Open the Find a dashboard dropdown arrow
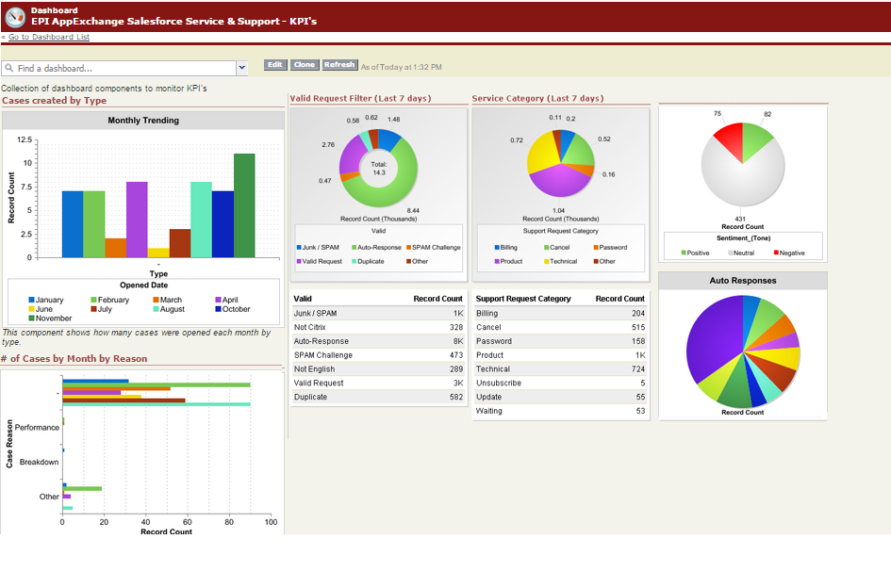Screen dimensions: 891x588 242,68
